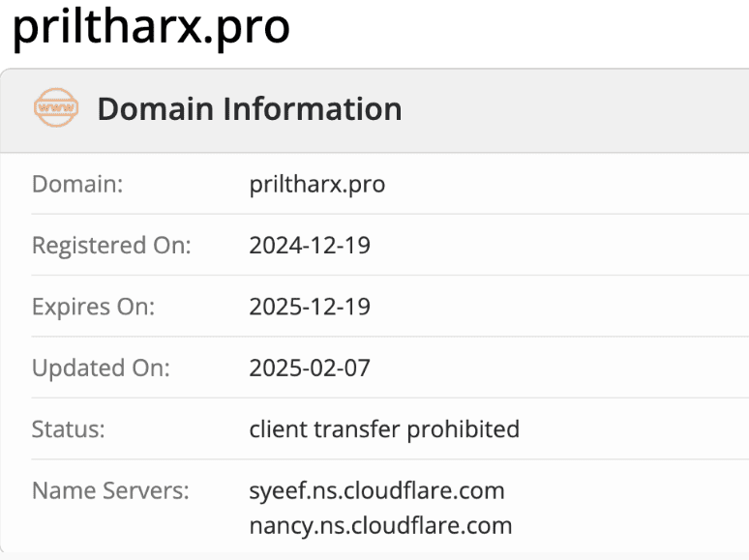
Task: Click the registration date 2024-12-19
Action: 310,246
